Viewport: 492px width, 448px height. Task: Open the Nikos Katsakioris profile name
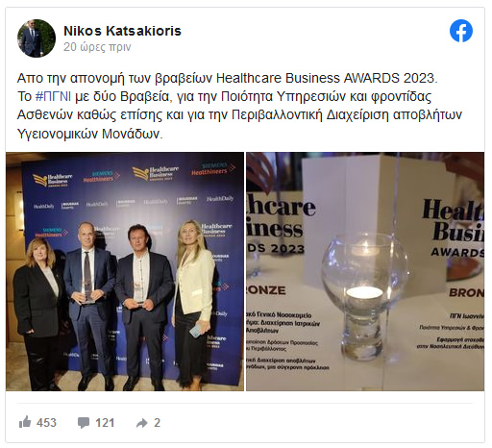coord(122,31)
